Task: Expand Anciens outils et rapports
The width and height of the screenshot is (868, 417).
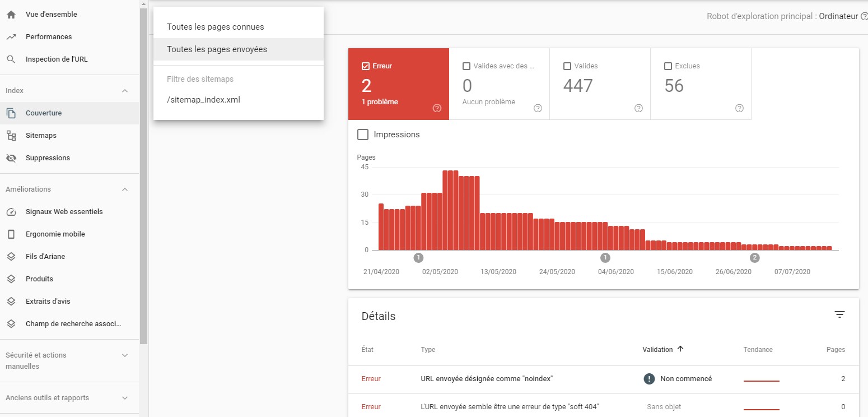Action: (x=125, y=398)
